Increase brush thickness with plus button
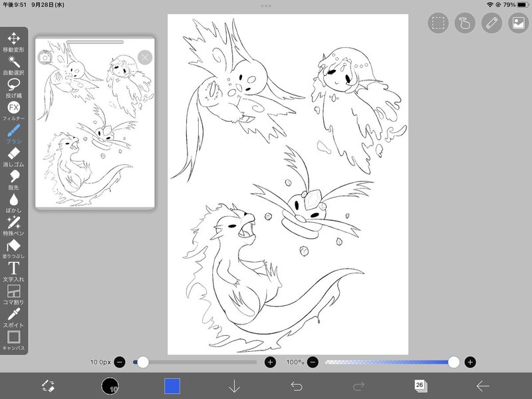Image resolution: width=532 pixels, height=399 pixels. click(270, 362)
